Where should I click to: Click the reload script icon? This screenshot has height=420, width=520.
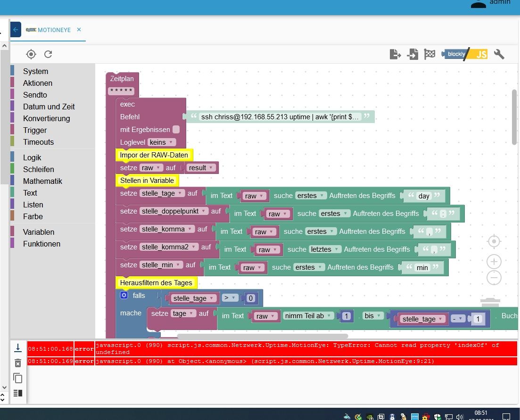(49, 54)
